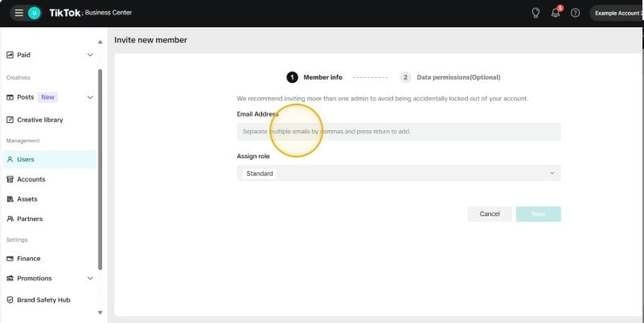Click the Cancel button
Image resolution: width=644 pixels, height=323 pixels.
[x=490, y=215]
